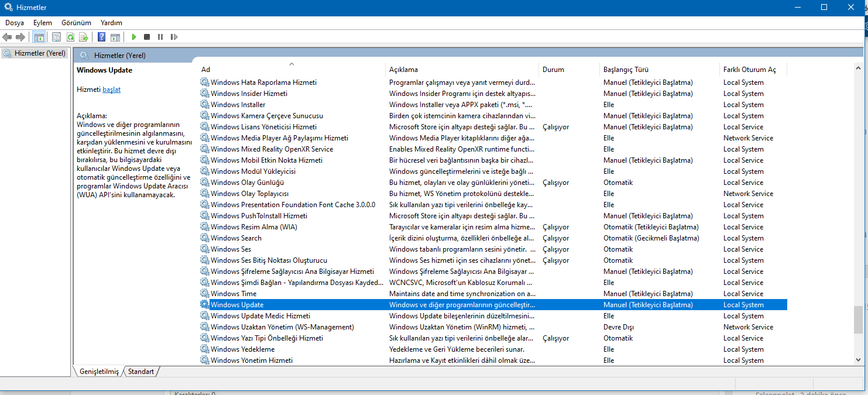
Task: Click the Export List toolbar icon
Action: [84, 37]
